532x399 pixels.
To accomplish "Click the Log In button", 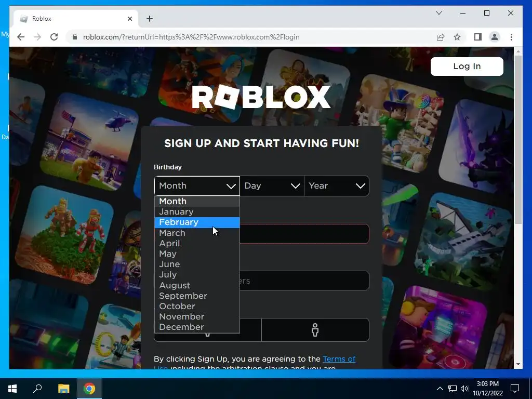I will pos(467,66).
